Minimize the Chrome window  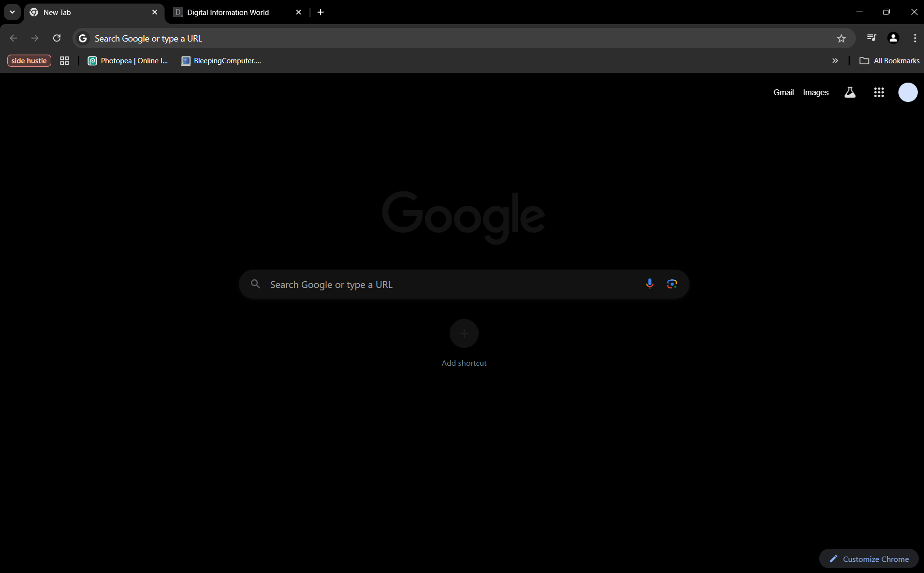pyautogui.click(x=859, y=12)
